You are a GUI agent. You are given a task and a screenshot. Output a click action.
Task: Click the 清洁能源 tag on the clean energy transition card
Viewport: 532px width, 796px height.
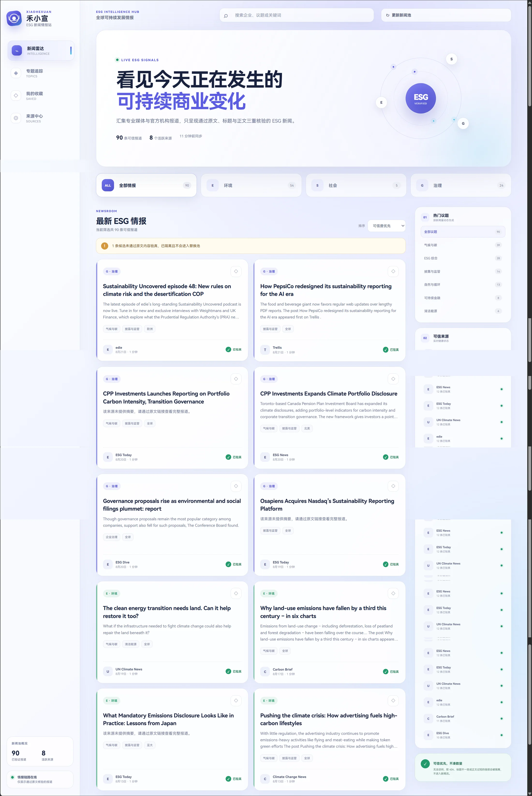click(x=131, y=644)
